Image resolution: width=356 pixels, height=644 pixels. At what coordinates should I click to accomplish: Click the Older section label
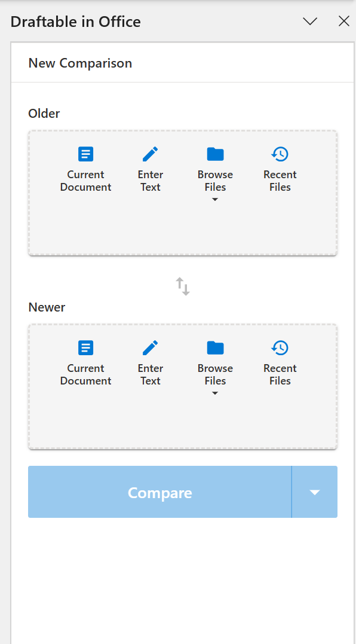44,113
